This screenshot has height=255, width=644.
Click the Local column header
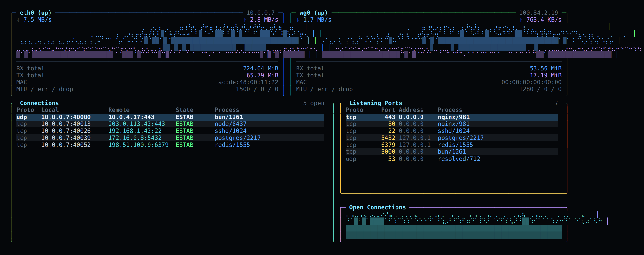point(50,110)
